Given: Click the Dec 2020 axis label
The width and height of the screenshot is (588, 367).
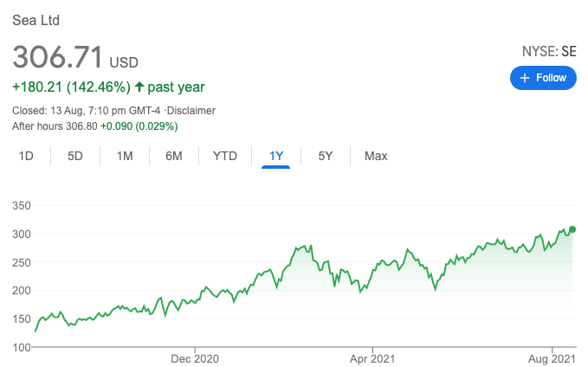Looking at the screenshot, I should (x=194, y=357).
